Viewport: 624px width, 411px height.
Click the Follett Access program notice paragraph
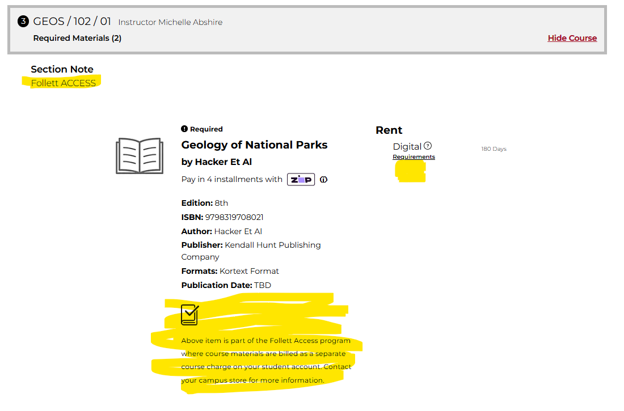pyautogui.click(x=266, y=360)
